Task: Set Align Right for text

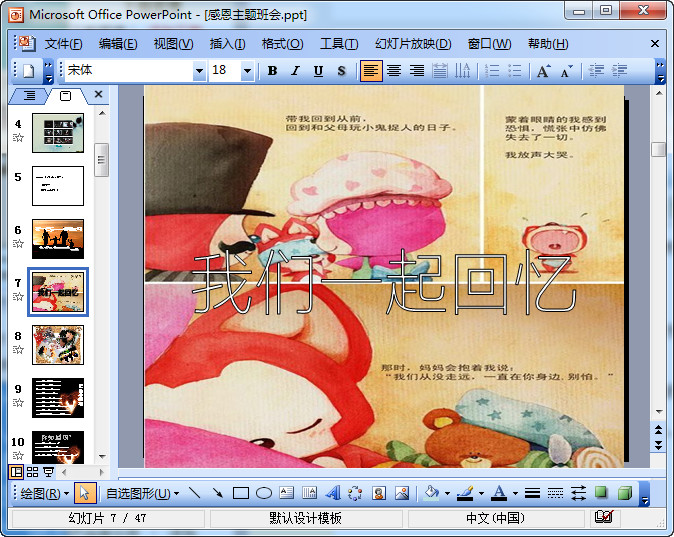Action: coord(417,71)
